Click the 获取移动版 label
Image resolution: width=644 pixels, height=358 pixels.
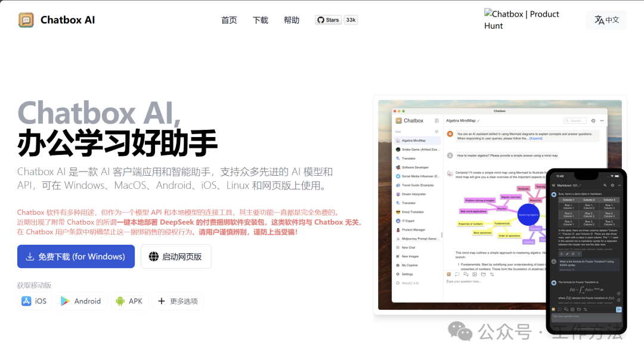pyautogui.click(x=34, y=285)
